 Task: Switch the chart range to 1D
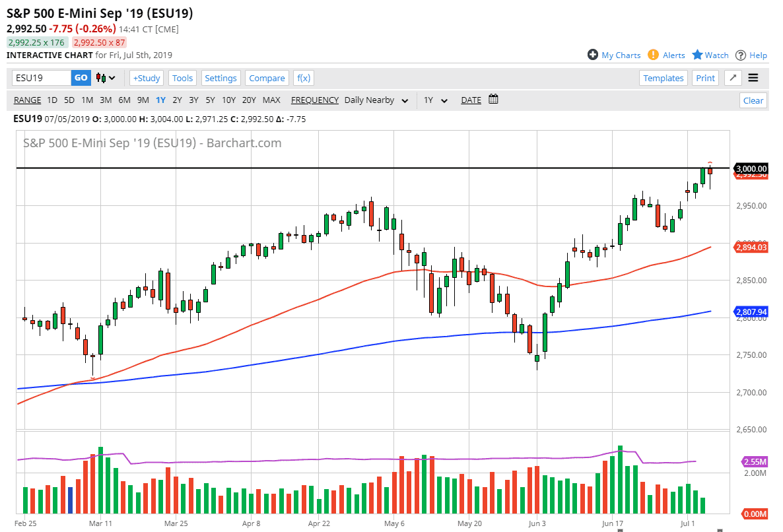[51, 100]
